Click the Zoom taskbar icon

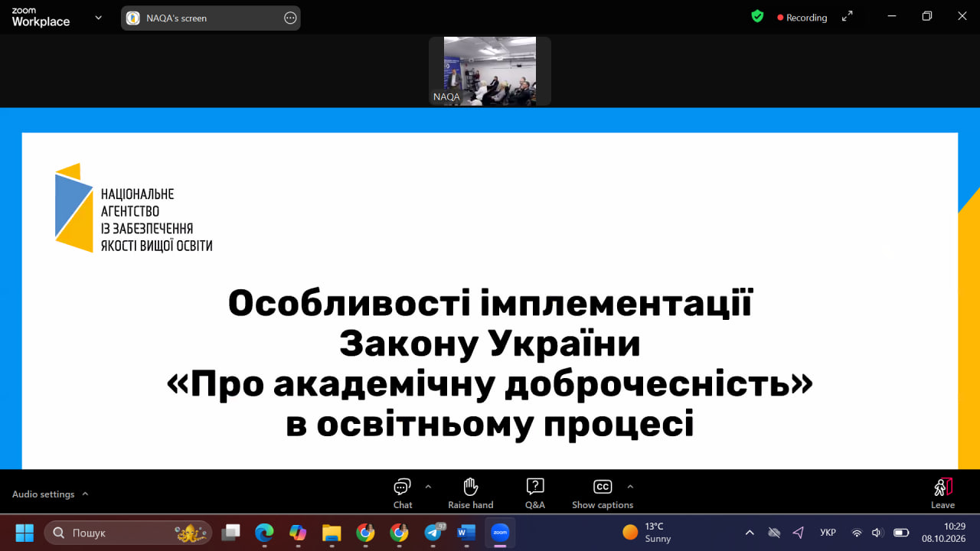click(500, 533)
